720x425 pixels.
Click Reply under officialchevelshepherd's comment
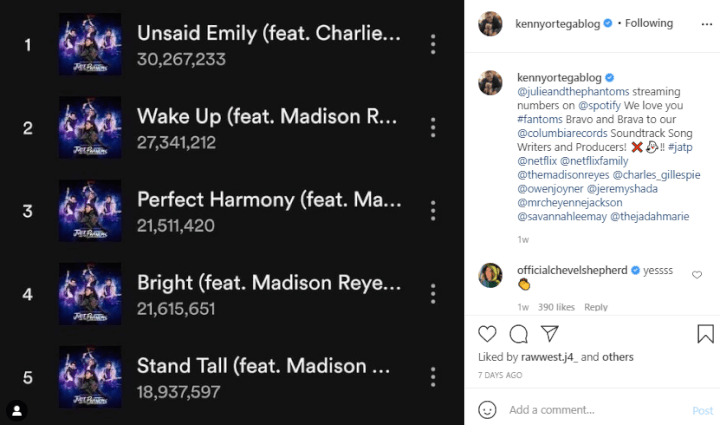click(596, 307)
